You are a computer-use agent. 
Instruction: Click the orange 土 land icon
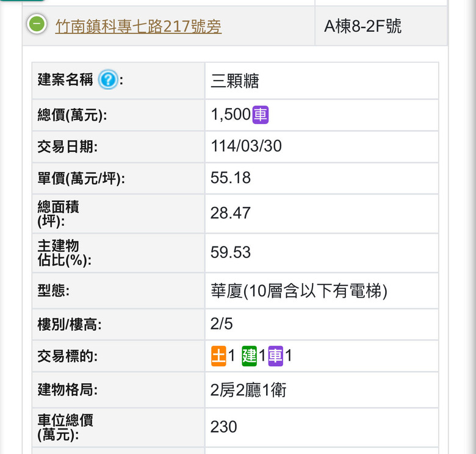pyautogui.click(x=218, y=356)
